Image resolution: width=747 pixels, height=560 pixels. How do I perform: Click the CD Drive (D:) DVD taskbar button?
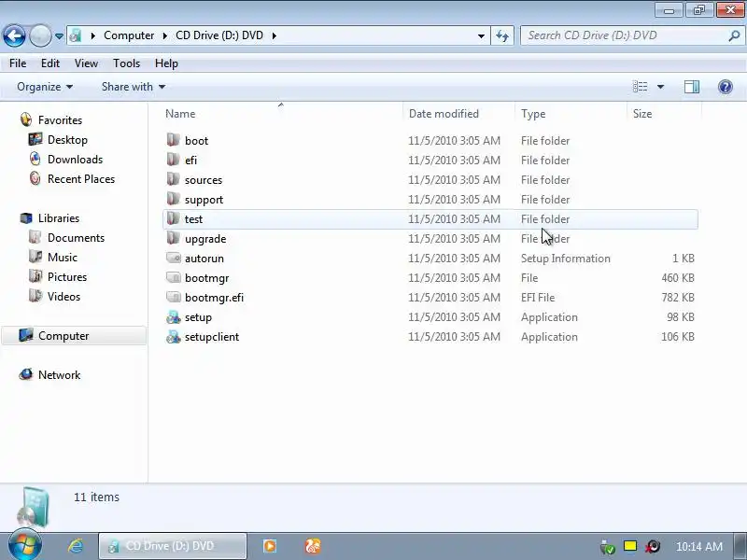tap(173, 546)
